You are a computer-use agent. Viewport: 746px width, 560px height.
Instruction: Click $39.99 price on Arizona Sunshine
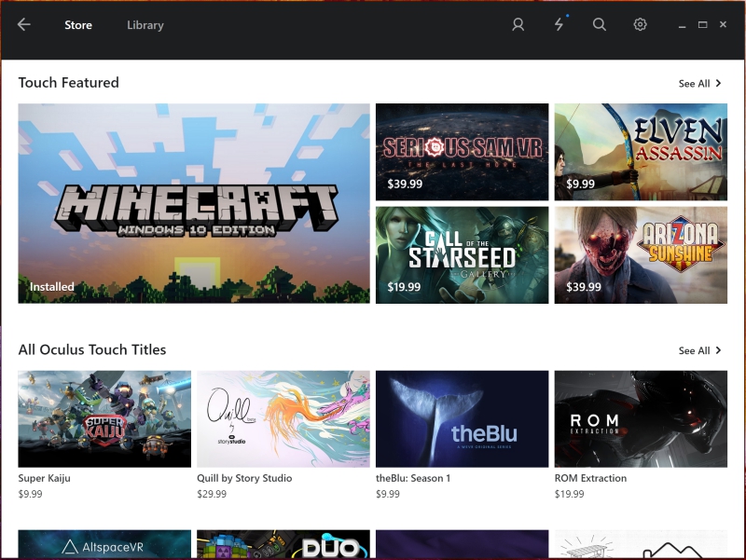tap(584, 287)
